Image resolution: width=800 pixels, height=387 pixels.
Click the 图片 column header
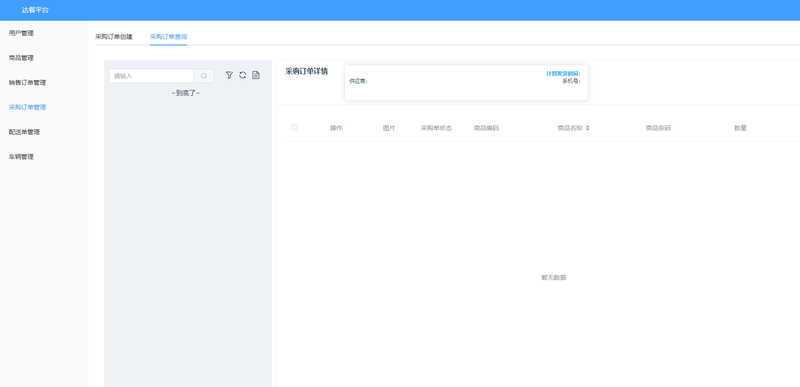389,128
